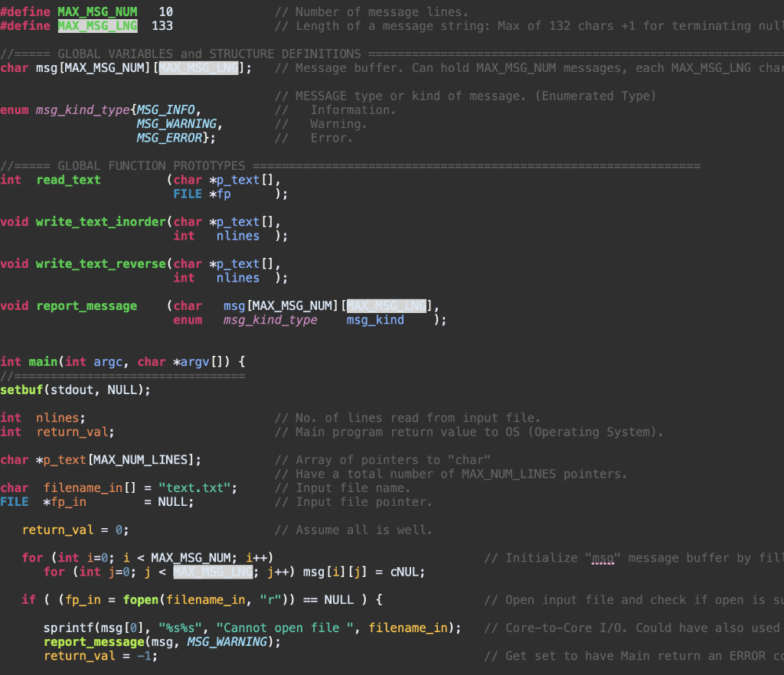Click the main function declaration
The image size is (784, 675).
point(42,361)
